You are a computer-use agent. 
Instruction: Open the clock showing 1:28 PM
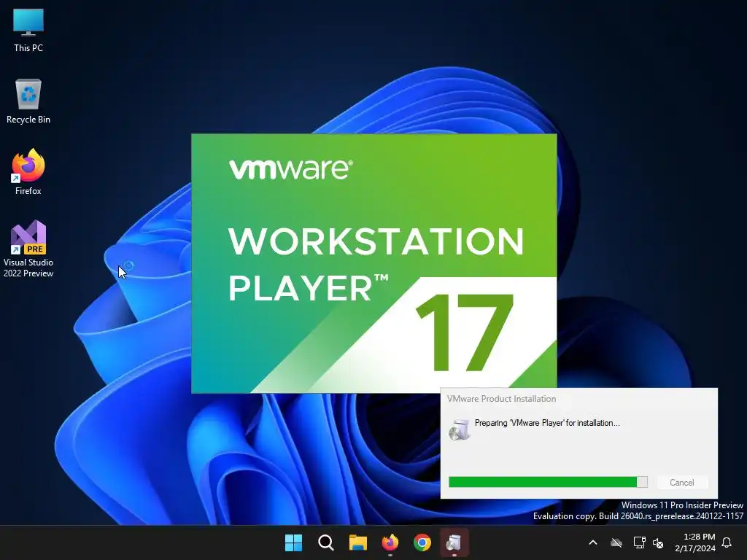pos(695,542)
